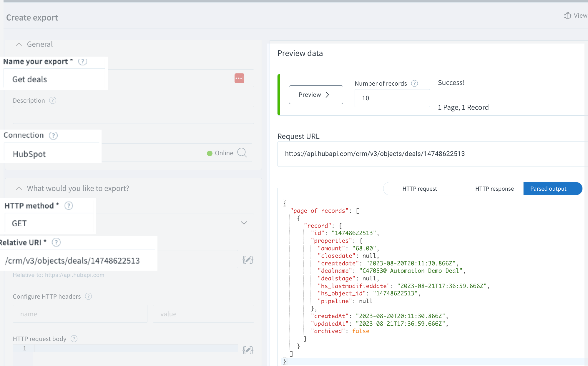Image resolution: width=588 pixels, height=366 pixels.
Task: Click the "closedate" null line
Action: click(x=348, y=256)
